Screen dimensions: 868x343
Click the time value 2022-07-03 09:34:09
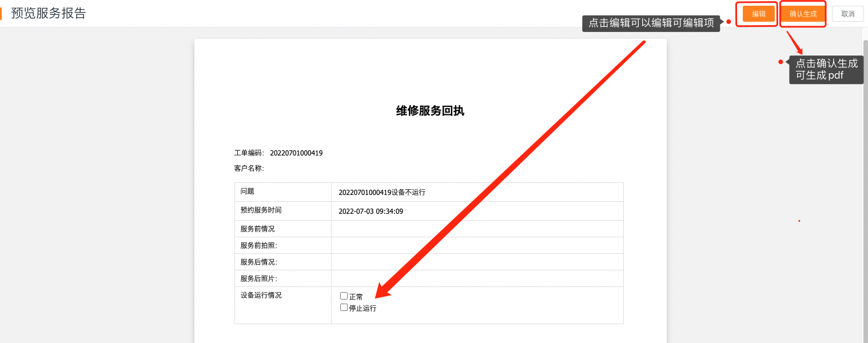[x=371, y=212]
